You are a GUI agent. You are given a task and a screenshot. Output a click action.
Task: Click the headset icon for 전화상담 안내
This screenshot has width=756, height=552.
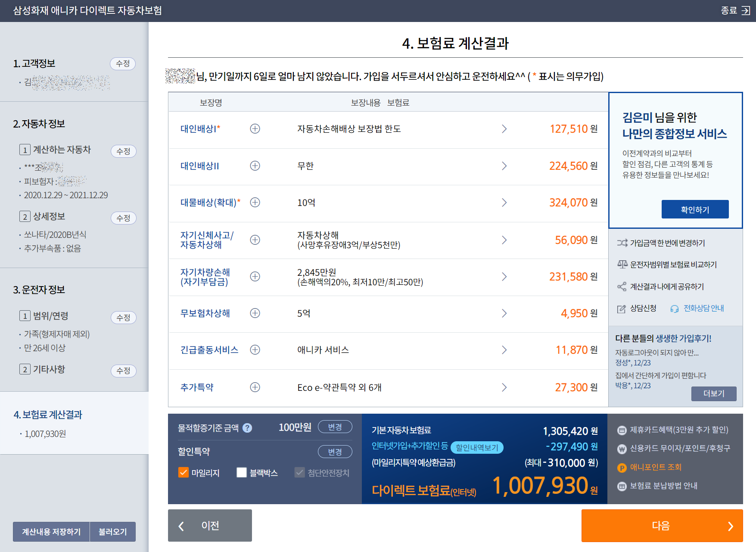(x=675, y=309)
